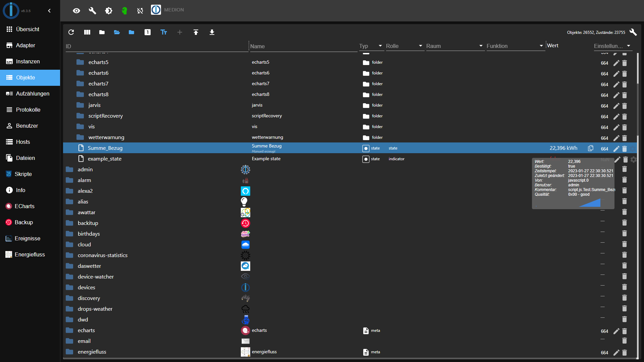Toggle alias text display mode
The height and width of the screenshot is (362, 644).
coord(164,32)
